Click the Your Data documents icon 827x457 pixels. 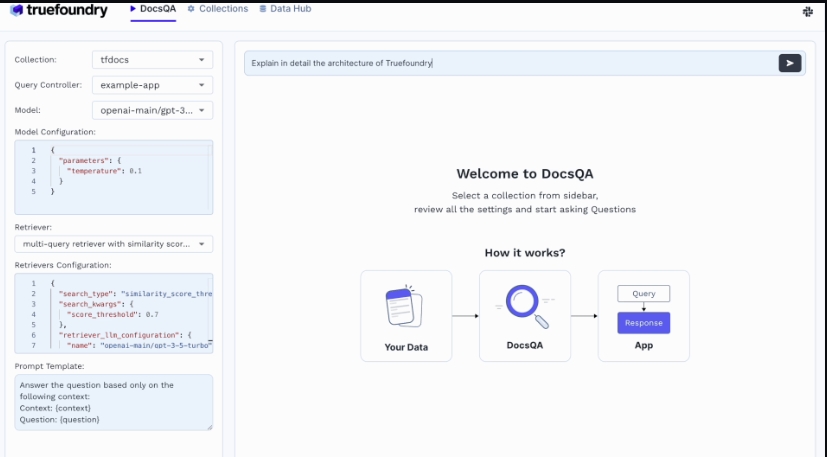coord(406,307)
